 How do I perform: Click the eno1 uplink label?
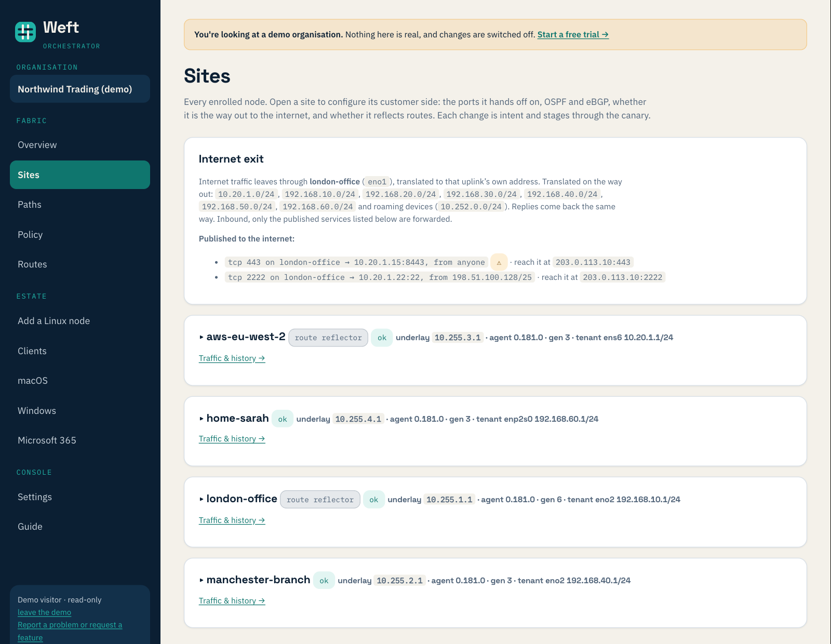pos(377,182)
